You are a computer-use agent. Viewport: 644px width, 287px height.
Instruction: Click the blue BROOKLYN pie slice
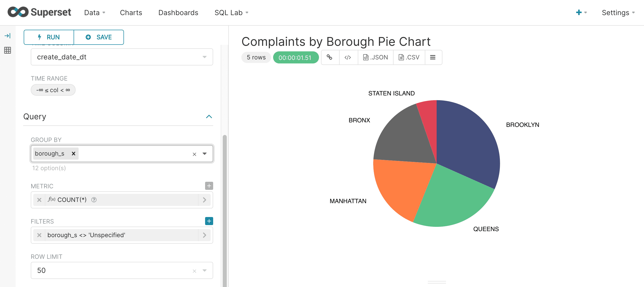click(x=469, y=143)
